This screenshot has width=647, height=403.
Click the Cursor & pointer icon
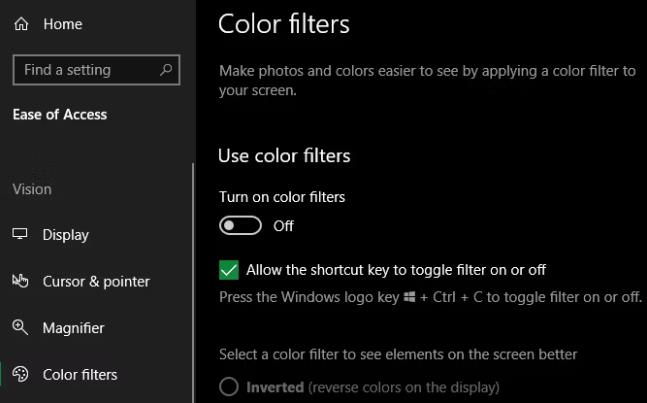tap(20, 281)
